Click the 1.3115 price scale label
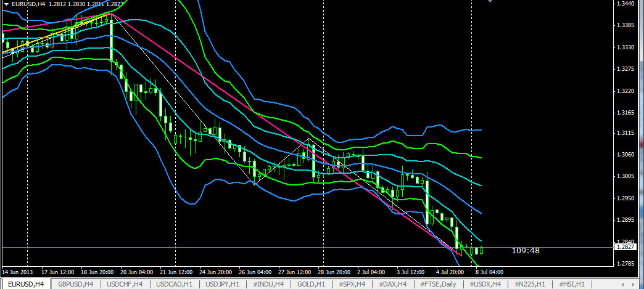This screenshot has width=644, height=289. click(x=625, y=134)
